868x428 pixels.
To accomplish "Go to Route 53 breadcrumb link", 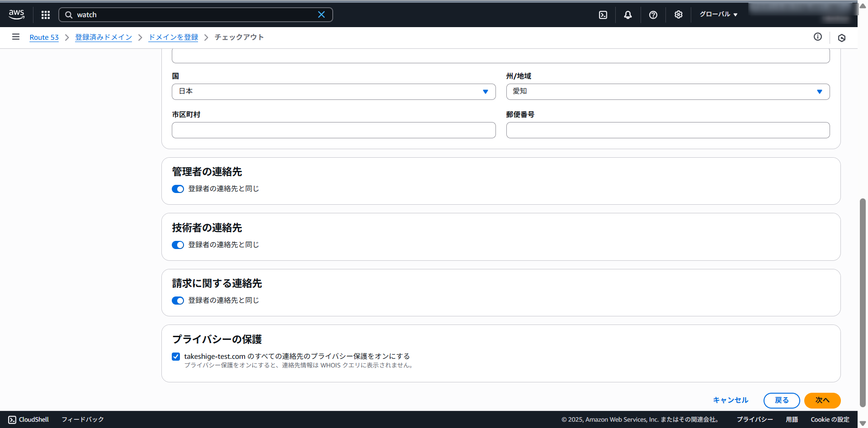I will tap(44, 38).
